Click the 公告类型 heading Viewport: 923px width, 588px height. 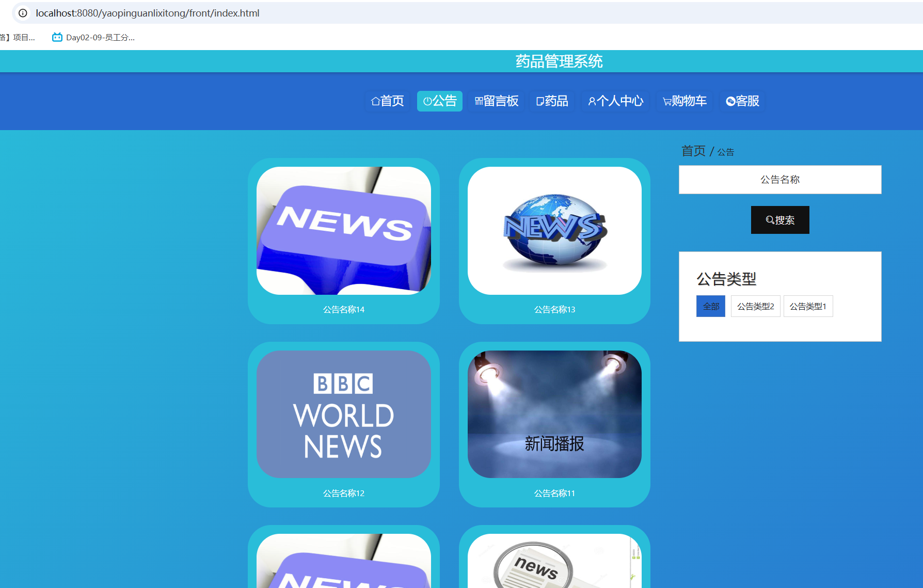pyautogui.click(x=726, y=279)
